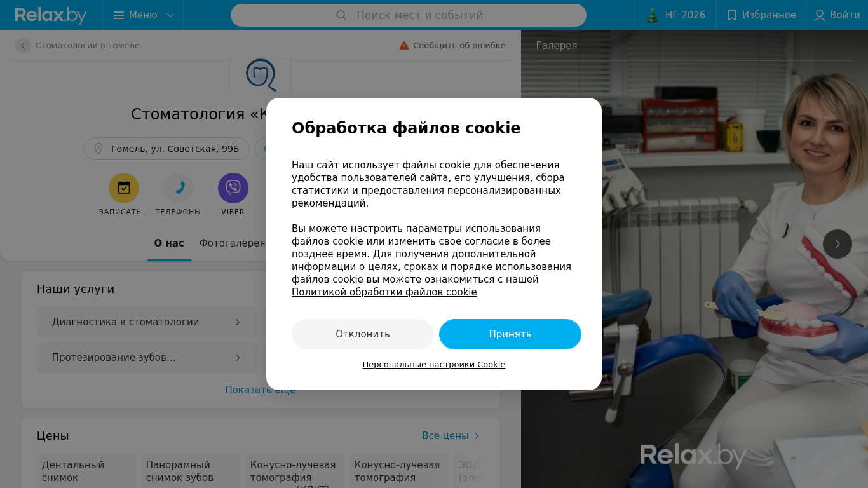Accept cookies with Принять button
This screenshot has width=868, height=488.
[510, 334]
